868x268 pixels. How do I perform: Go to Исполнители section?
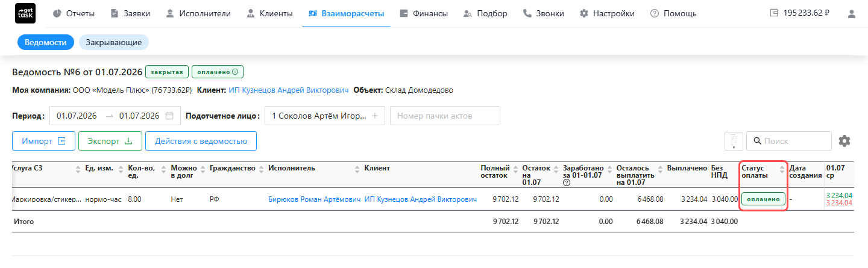point(198,13)
